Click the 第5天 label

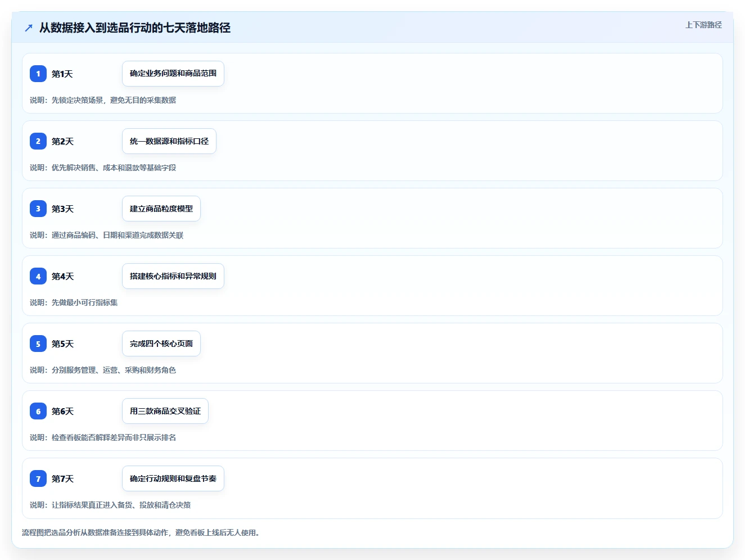62,344
